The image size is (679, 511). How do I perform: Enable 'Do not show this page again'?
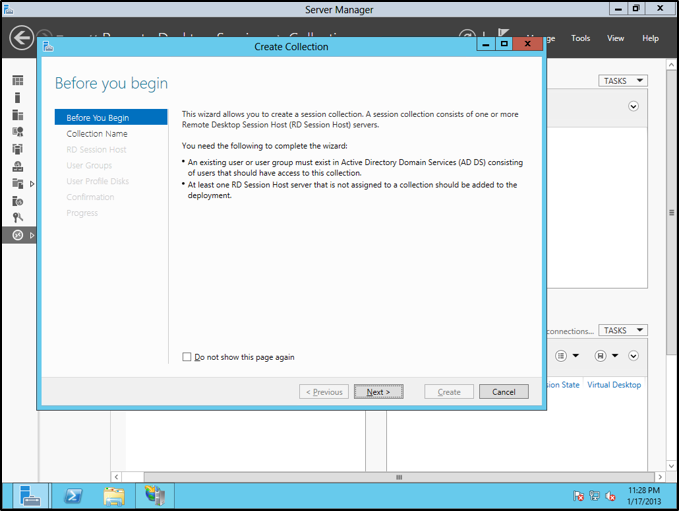(187, 357)
